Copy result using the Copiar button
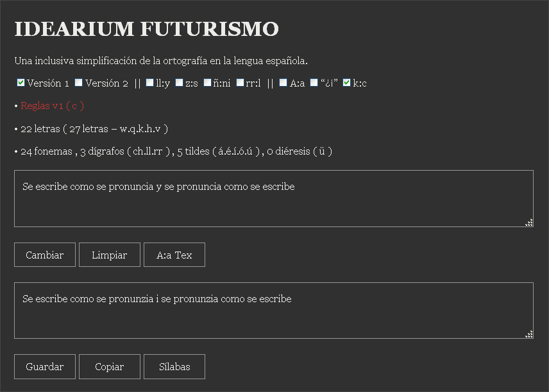This screenshot has width=549, height=392. click(109, 366)
